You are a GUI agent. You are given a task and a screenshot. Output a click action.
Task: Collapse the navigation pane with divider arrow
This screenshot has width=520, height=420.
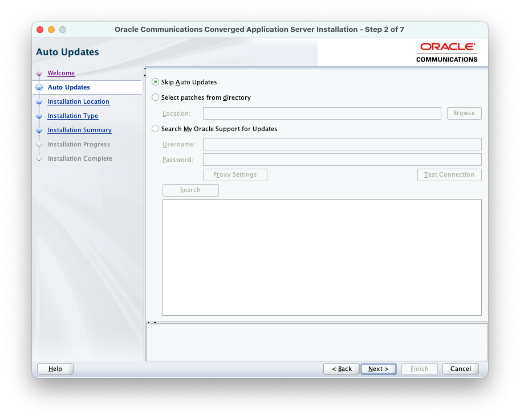[x=145, y=69]
